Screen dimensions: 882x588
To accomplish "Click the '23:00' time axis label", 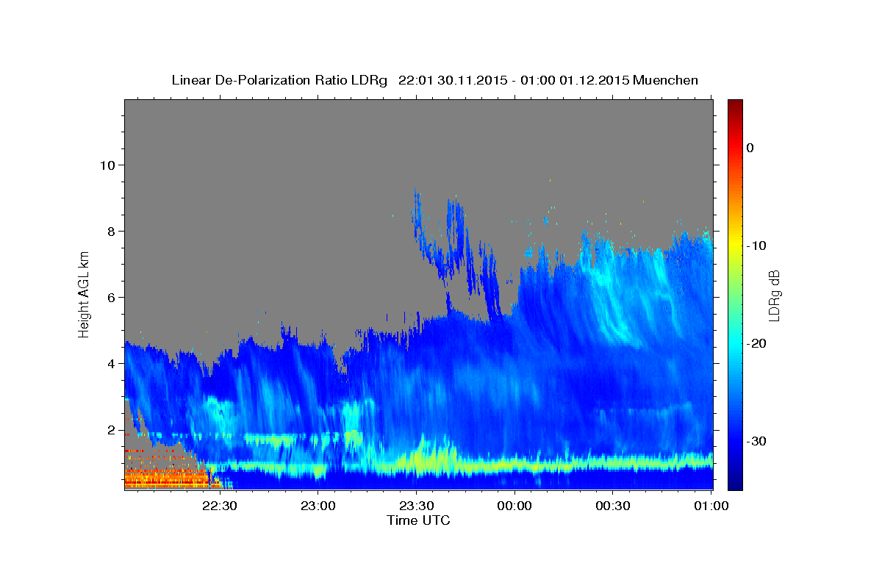I will (x=318, y=506).
